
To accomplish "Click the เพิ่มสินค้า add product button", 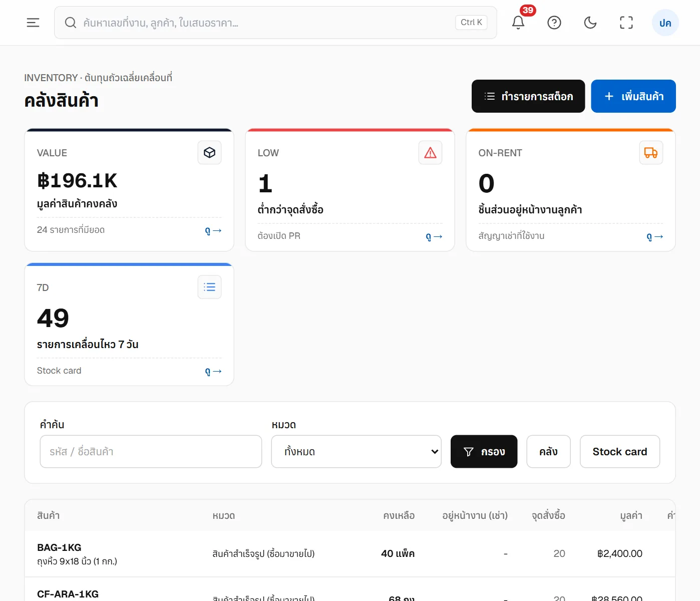I will (633, 96).
